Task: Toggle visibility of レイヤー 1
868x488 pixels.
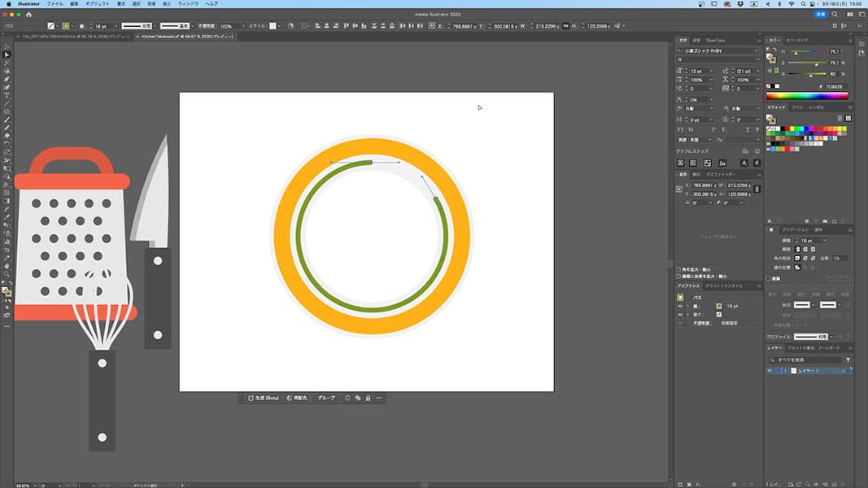Action: 770,371
